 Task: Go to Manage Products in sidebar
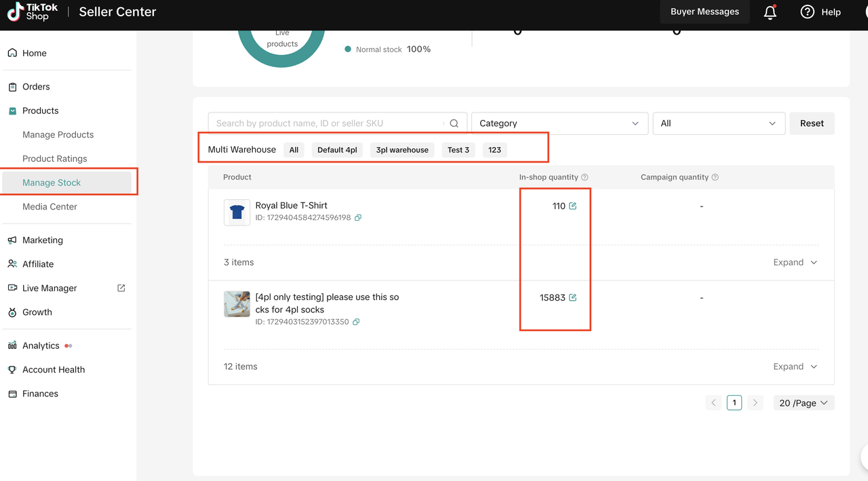pos(58,135)
